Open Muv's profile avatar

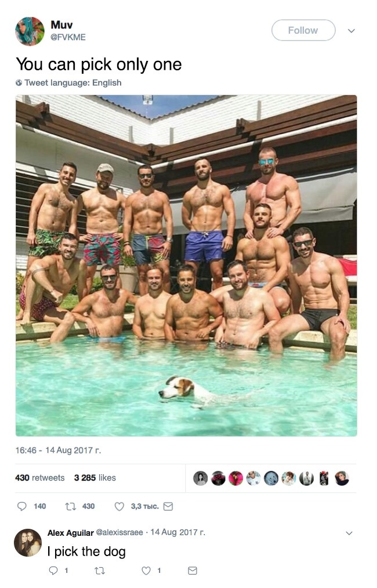(x=30, y=31)
